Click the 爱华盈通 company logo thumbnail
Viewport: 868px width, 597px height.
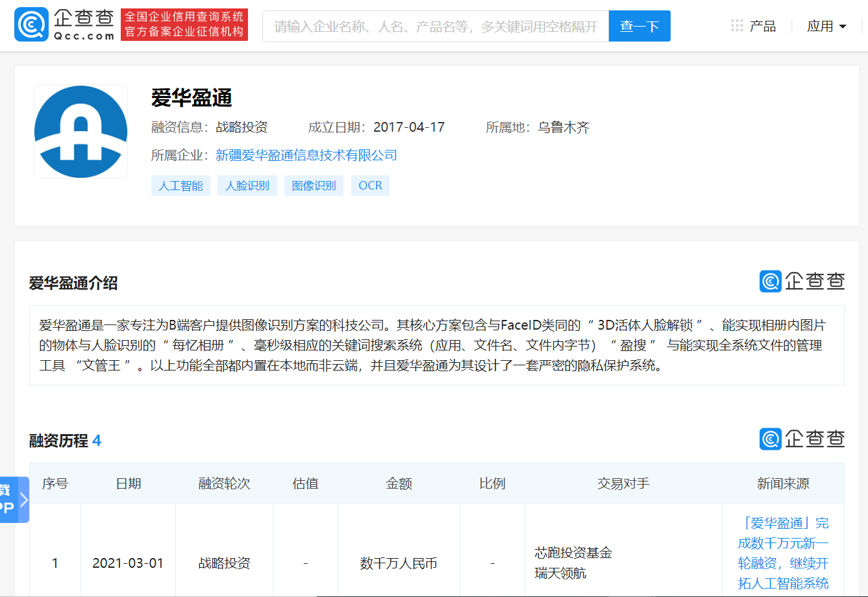[x=81, y=131]
